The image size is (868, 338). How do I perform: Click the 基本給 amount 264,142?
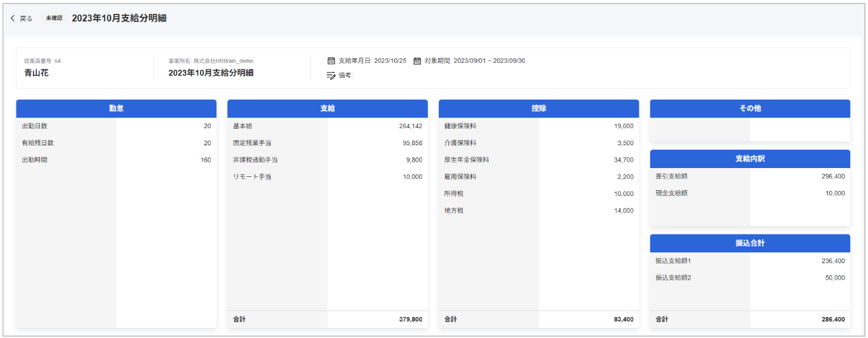pos(410,126)
